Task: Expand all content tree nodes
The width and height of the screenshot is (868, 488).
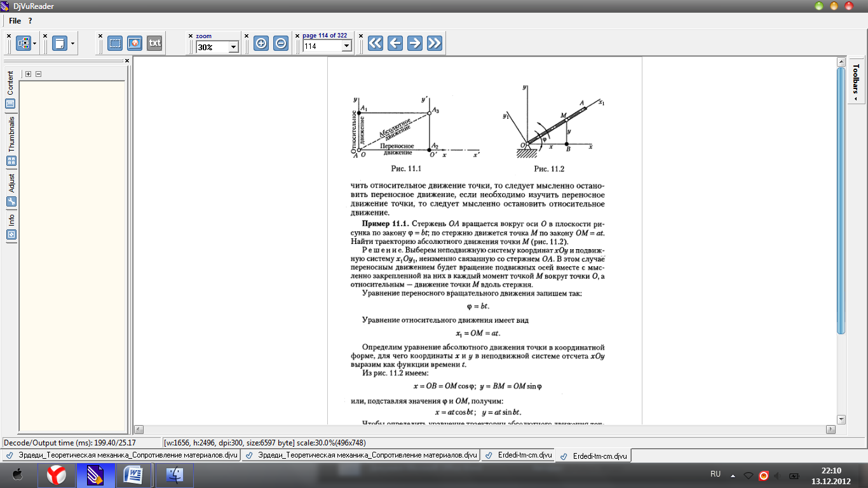Action: tap(29, 74)
